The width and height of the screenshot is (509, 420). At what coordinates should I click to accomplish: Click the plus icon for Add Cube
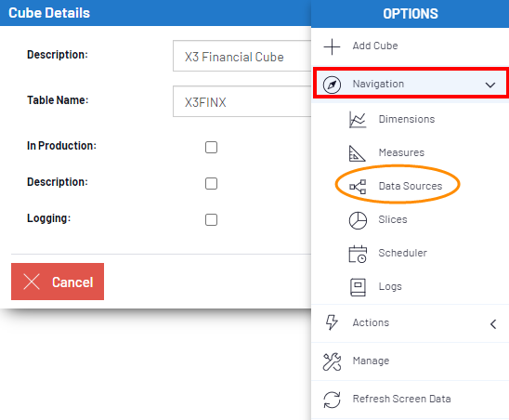coord(332,46)
